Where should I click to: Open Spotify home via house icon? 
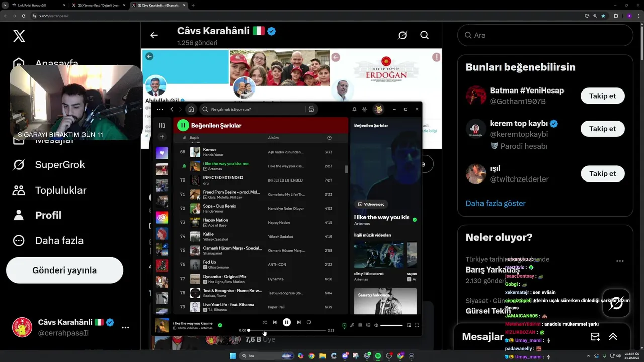[191, 109]
